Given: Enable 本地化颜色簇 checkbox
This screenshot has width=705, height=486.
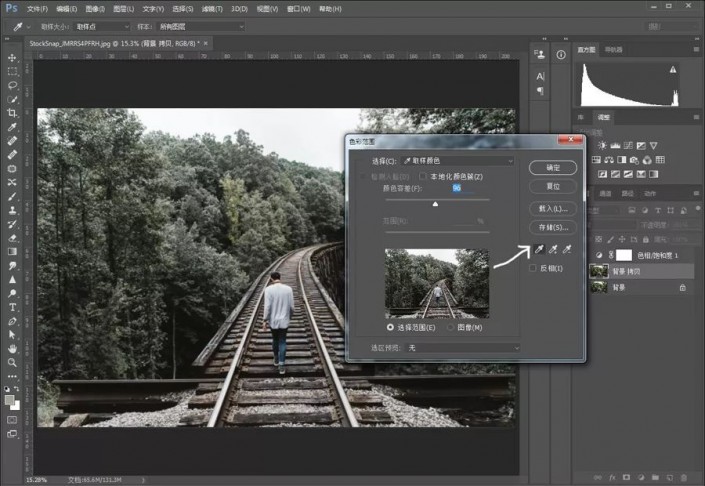Looking at the screenshot, I should [422, 177].
